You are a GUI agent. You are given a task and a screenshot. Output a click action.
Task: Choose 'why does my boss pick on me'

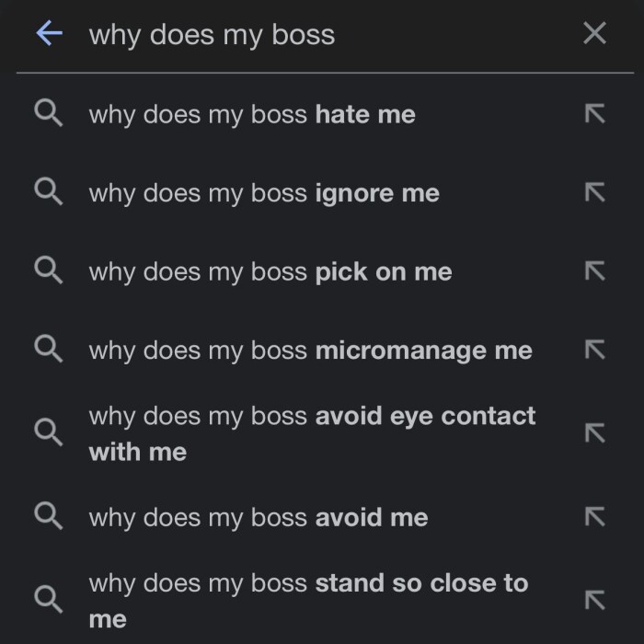pyautogui.click(x=270, y=272)
